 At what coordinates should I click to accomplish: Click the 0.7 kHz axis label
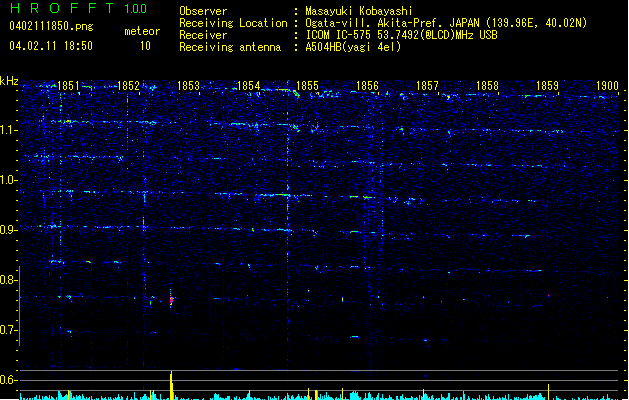(x=8, y=330)
